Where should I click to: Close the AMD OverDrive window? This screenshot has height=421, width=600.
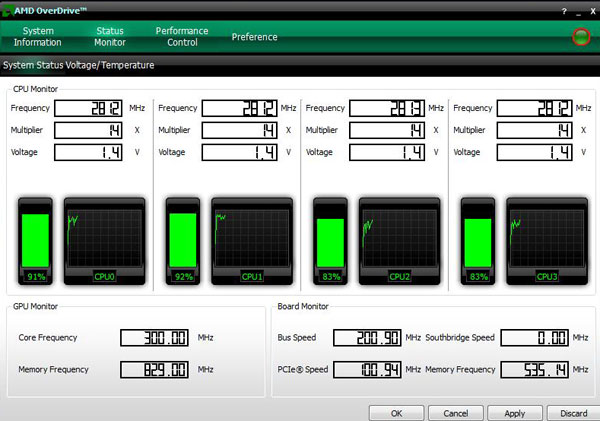click(593, 11)
